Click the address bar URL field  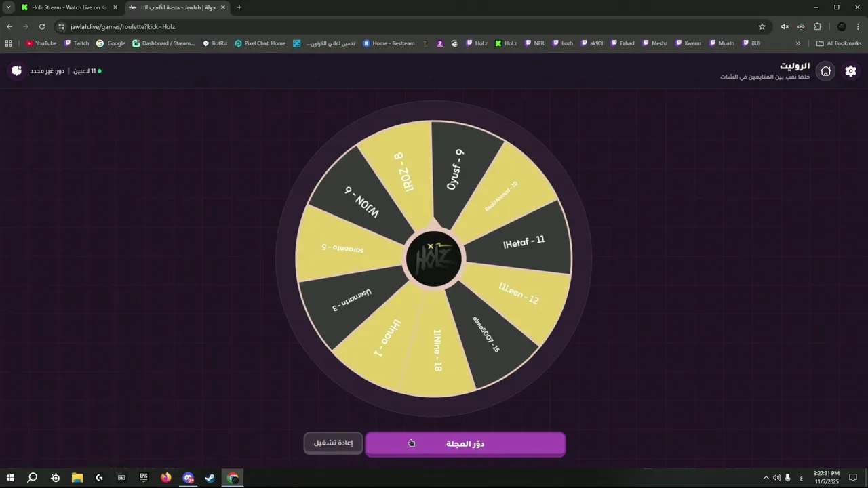coord(407,26)
